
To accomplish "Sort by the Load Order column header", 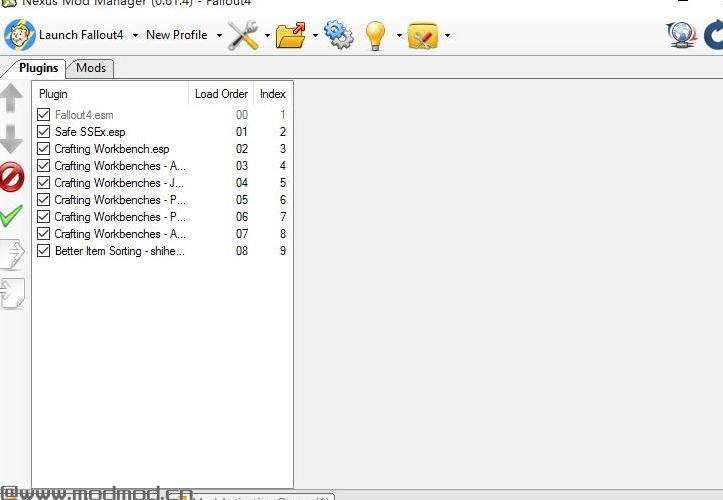I will click(221, 94).
